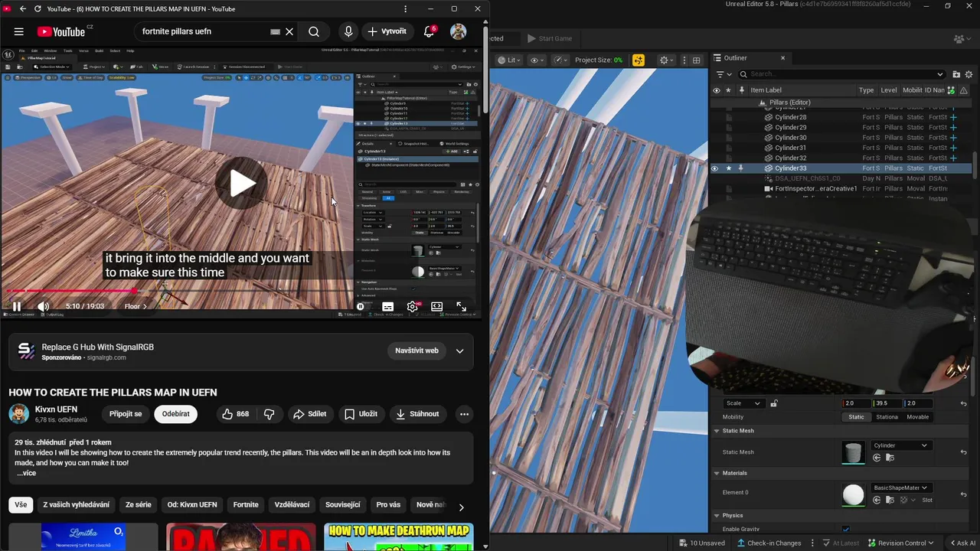Viewport: 980px width, 551px height.
Task: Open the Cylinder static mesh dropdown
Action: [x=900, y=445]
